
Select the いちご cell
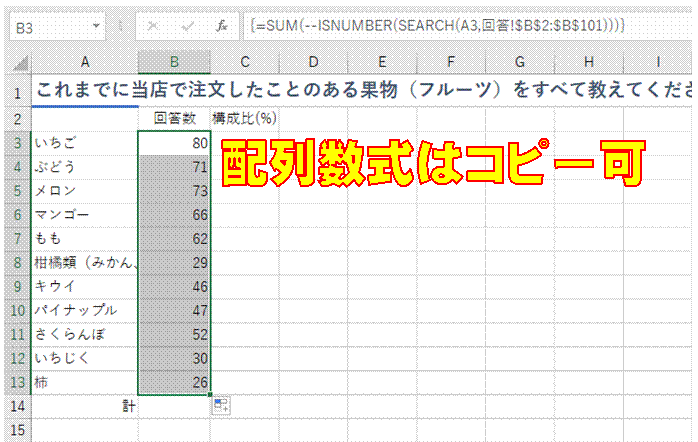click(x=85, y=143)
